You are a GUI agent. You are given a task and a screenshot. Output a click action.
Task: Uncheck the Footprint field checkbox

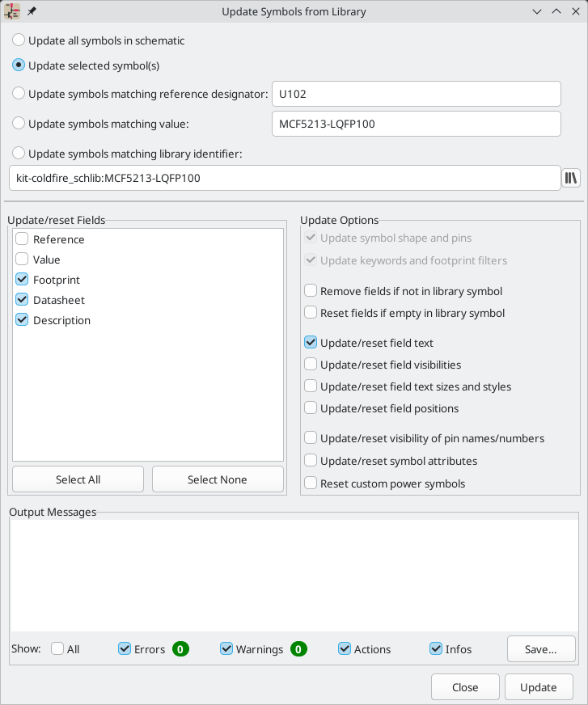coord(22,279)
